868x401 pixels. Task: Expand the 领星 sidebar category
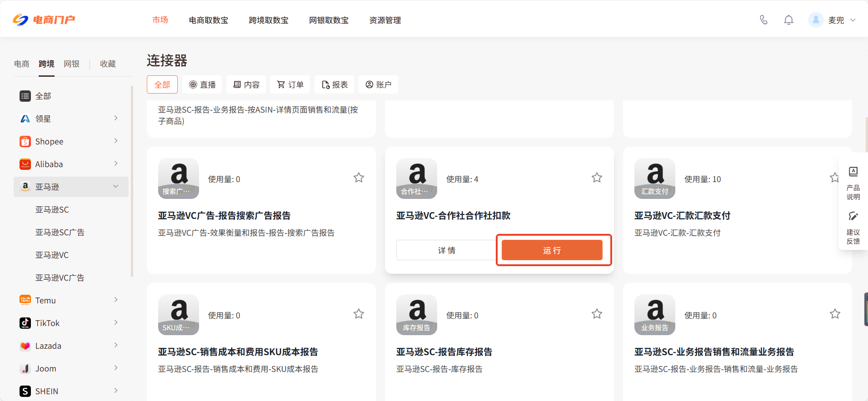click(116, 118)
